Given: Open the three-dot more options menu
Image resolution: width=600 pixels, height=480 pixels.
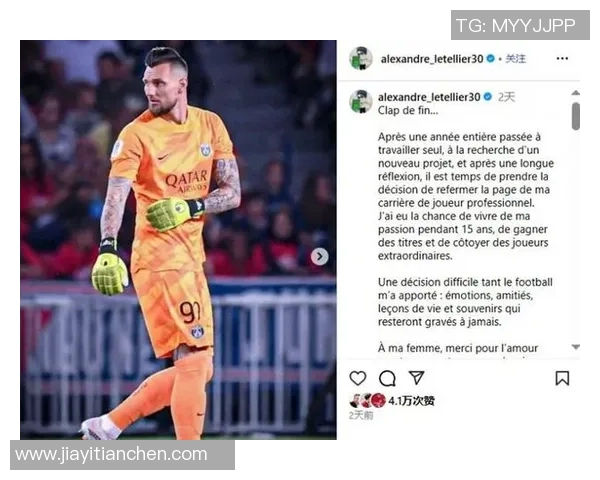Looking at the screenshot, I should tap(562, 58).
